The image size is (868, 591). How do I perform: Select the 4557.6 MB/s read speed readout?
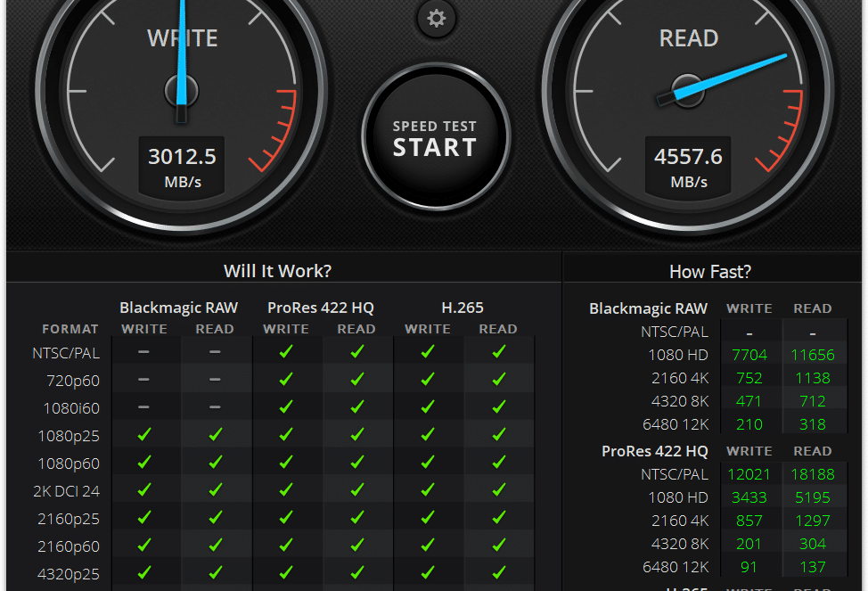[688, 166]
